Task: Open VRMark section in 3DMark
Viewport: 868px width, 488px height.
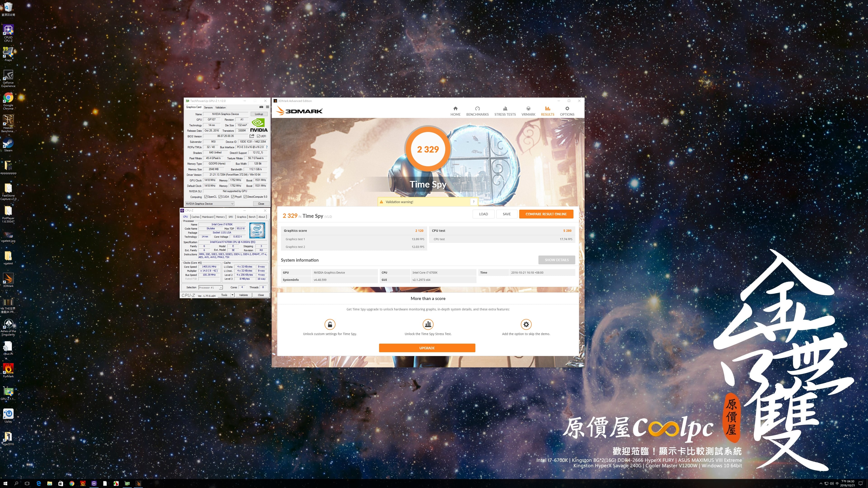Action: point(528,111)
